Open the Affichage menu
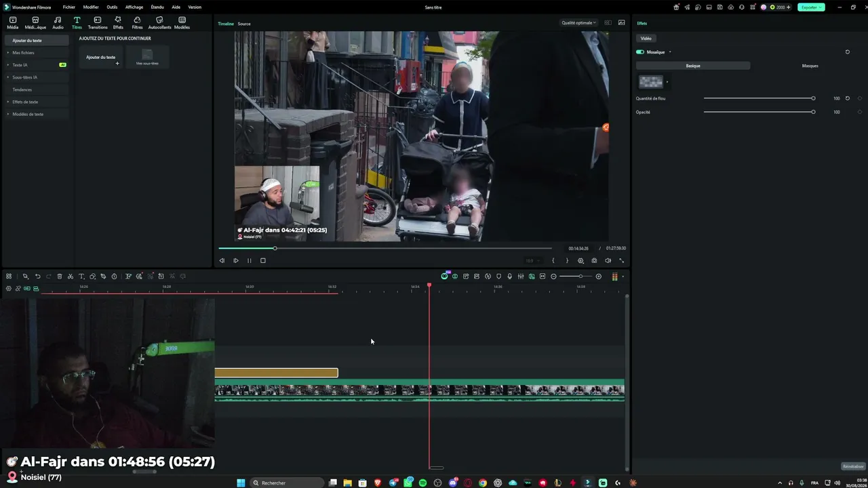Screen dimensions: 868x488 (x=134, y=7)
